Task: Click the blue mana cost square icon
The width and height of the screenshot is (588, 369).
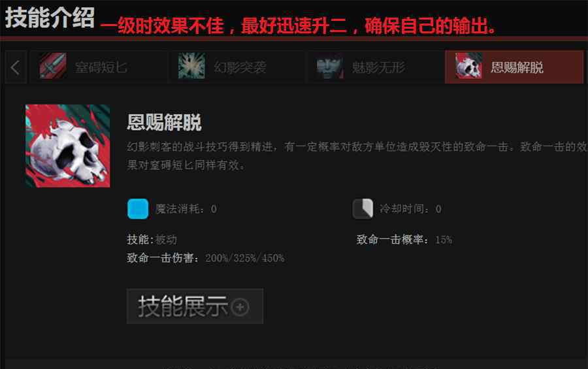Action: tap(138, 209)
